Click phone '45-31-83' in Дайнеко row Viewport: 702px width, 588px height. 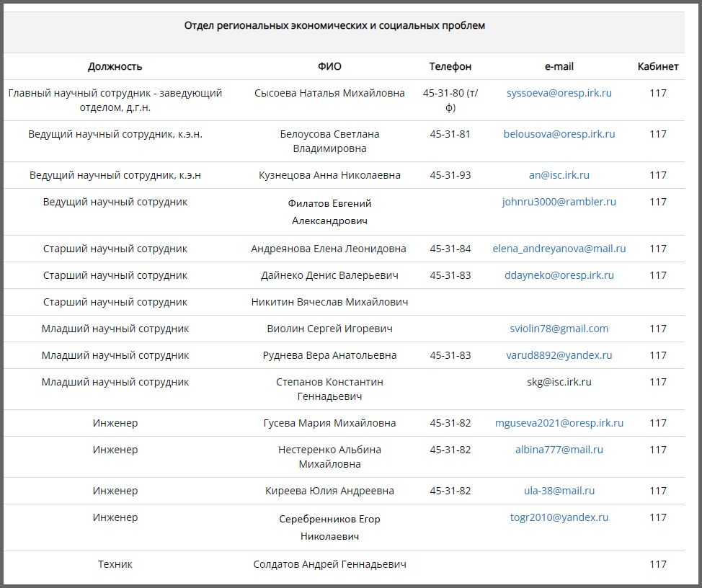coord(450,275)
